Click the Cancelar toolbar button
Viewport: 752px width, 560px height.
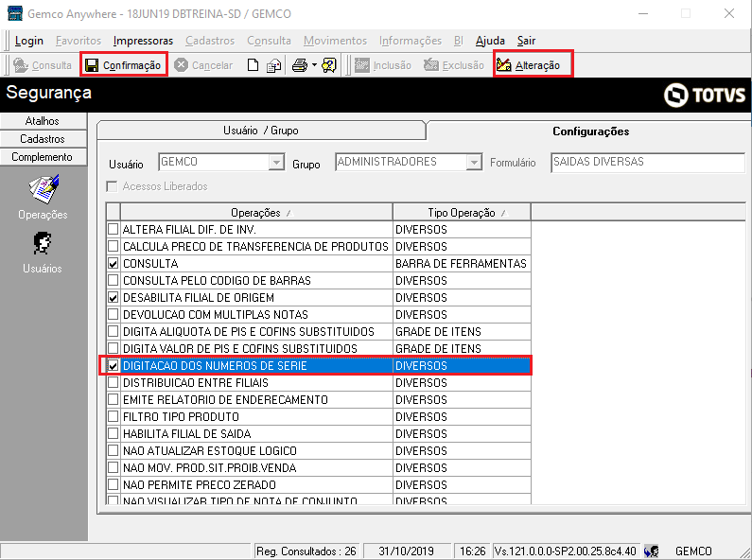click(203, 65)
